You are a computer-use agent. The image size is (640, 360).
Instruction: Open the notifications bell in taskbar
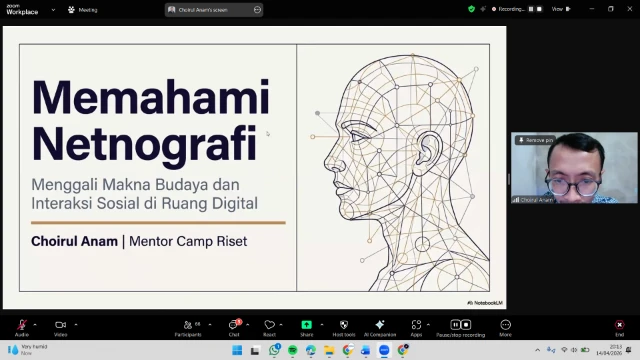click(629, 350)
